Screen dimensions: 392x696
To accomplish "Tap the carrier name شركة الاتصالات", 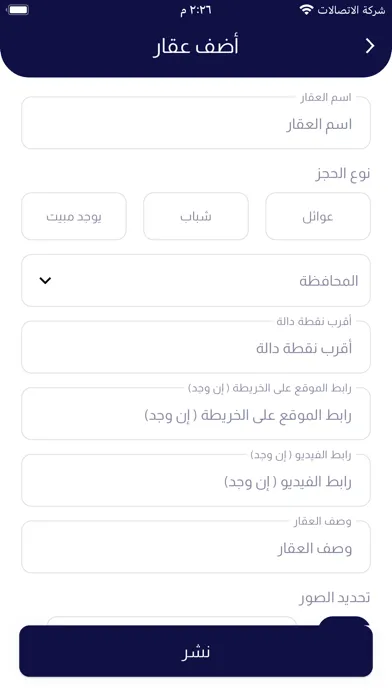I will coord(351,10).
